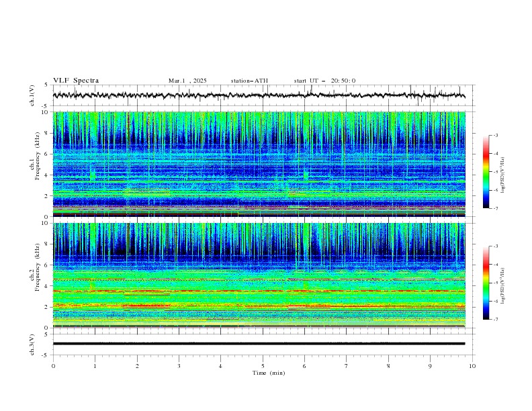Click the Time axis tick label "2"
The height and width of the screenshot is (411, 532).
click(137, 366)
